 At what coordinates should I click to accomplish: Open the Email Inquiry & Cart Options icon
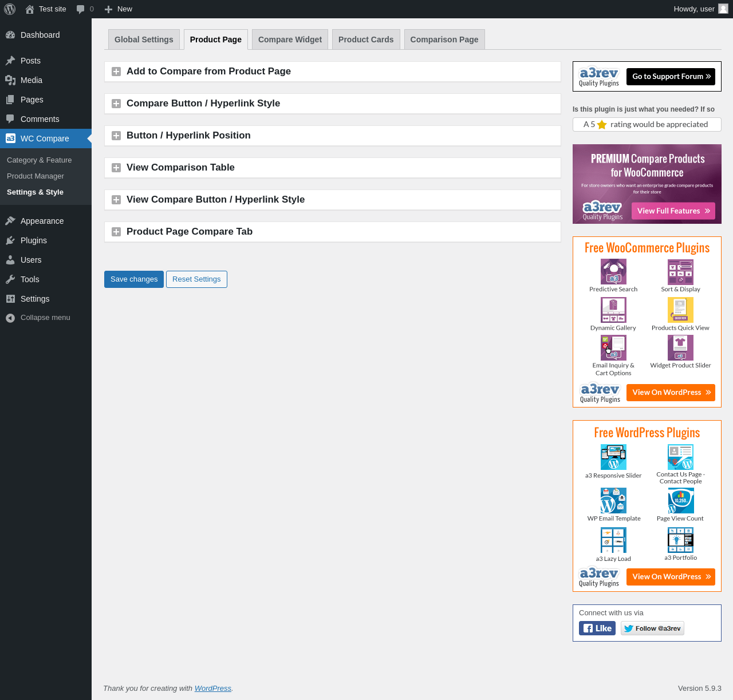click(613, 348)
